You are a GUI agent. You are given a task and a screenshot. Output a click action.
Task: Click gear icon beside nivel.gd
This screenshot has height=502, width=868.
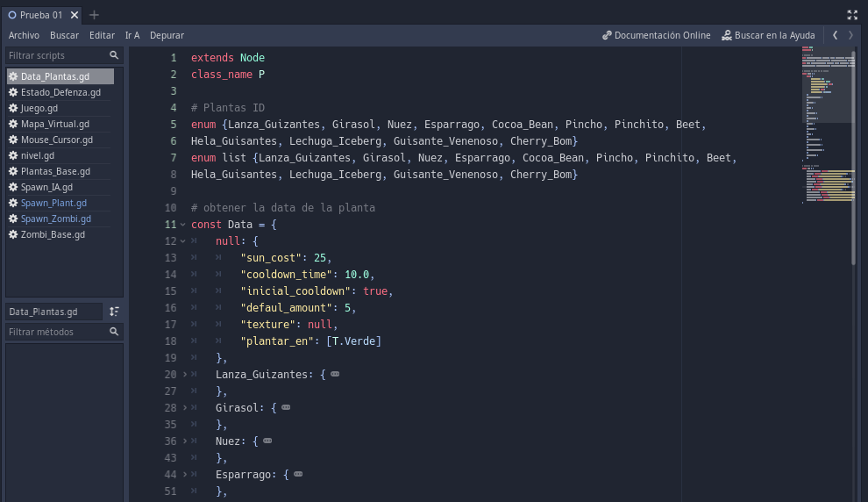13,155
